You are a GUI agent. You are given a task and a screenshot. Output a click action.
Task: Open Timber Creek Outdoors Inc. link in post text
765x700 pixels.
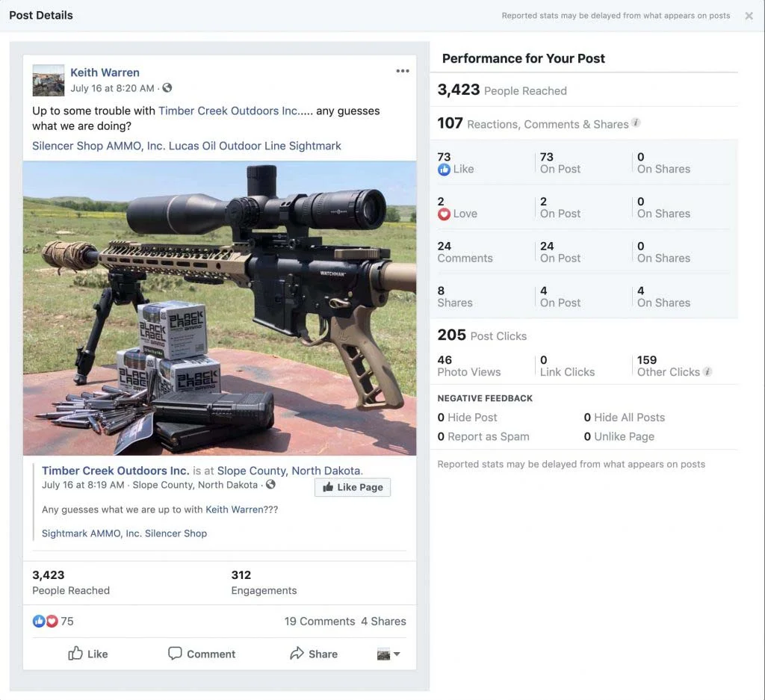(x=228, y=111)
